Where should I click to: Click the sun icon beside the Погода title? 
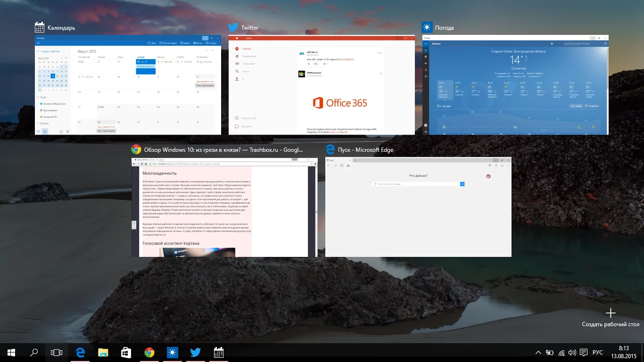click(427, 27)
